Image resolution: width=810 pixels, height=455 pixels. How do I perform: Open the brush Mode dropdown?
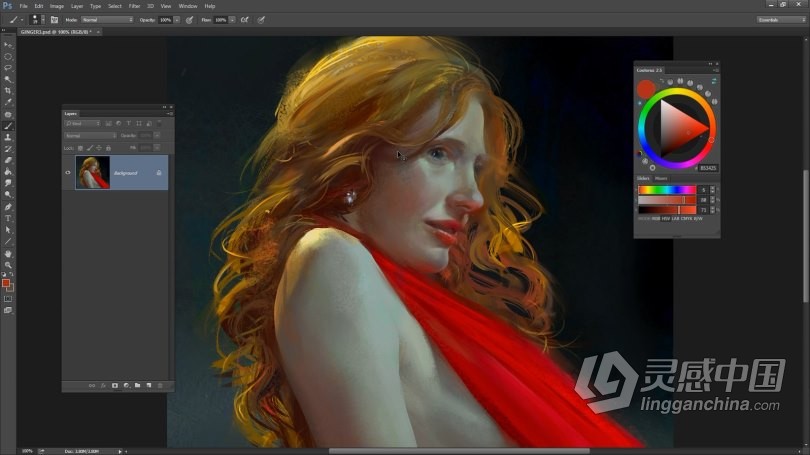click(107, 20)
